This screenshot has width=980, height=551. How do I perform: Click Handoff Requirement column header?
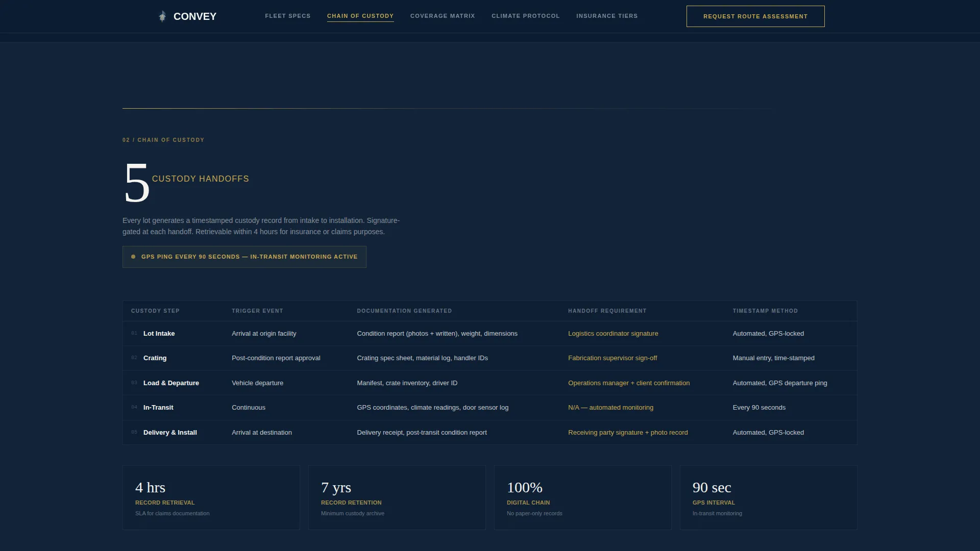click(607, 311)
